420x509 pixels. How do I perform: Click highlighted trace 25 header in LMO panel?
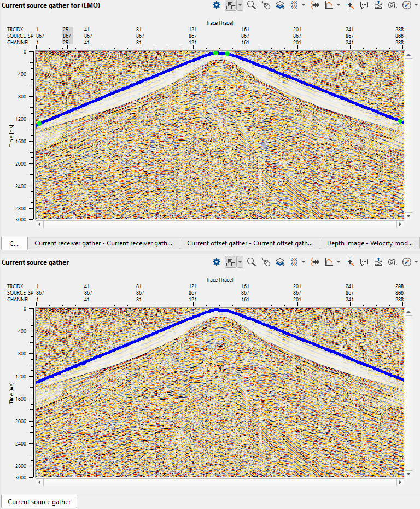[x=68, y=36]
